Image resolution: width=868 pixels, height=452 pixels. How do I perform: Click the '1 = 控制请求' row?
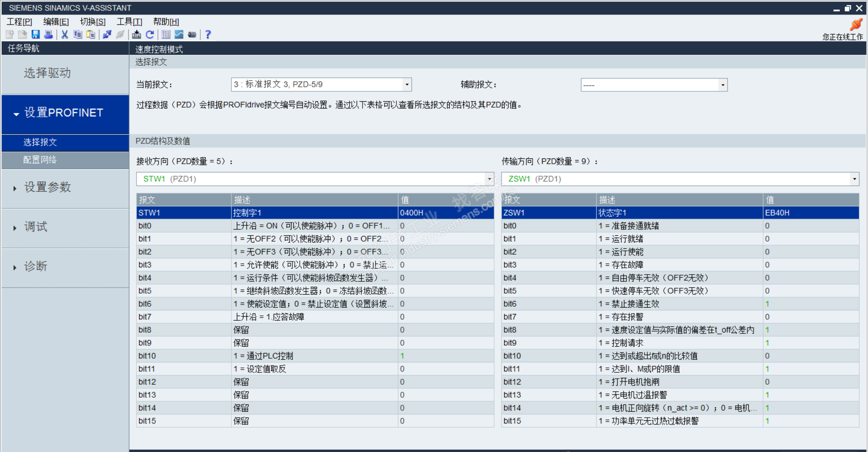[680, 343]
